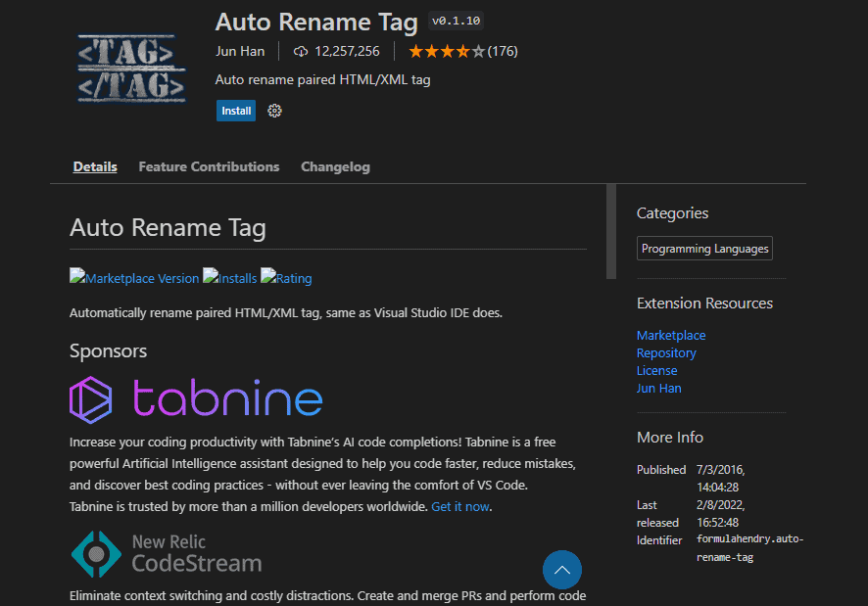
Task: Open the Marketplace resource link
Action: pos(671,336)
